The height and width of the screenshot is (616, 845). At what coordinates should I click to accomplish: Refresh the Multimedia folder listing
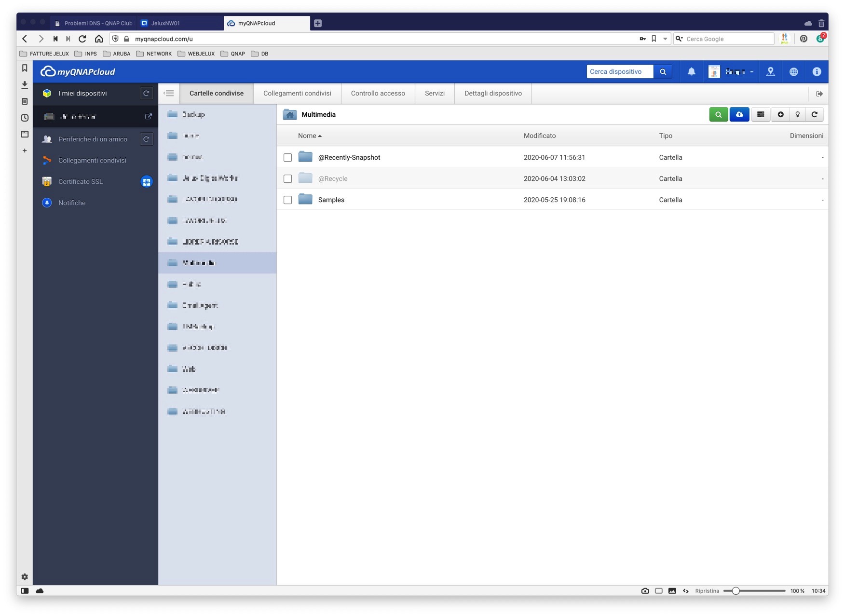pyautogui.click(x=815, y=114)
